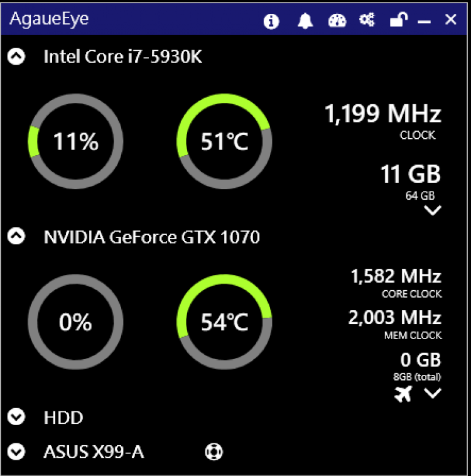Minimize the AgaueEye window

[x=425, y=21]
